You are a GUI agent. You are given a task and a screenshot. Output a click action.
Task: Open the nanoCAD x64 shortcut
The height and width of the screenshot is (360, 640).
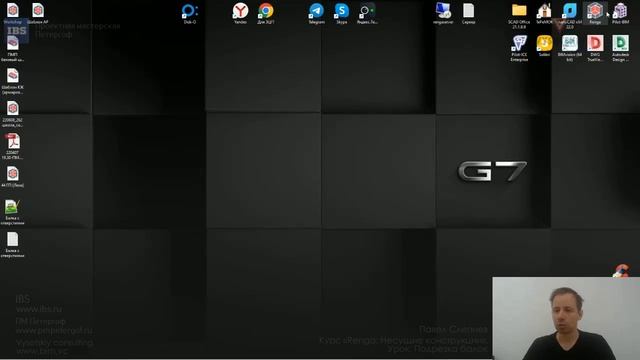570,11
